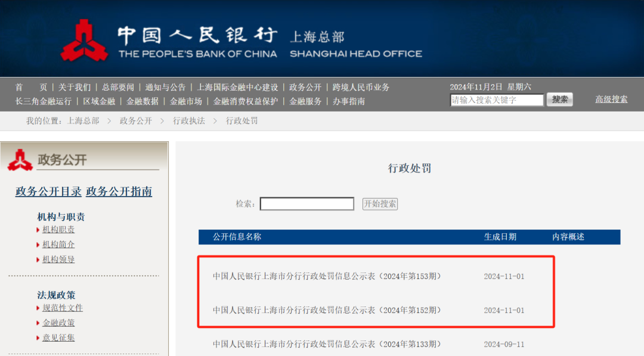
Task: Open 金融政策 sidebar link
Action: tap(58, 323)
